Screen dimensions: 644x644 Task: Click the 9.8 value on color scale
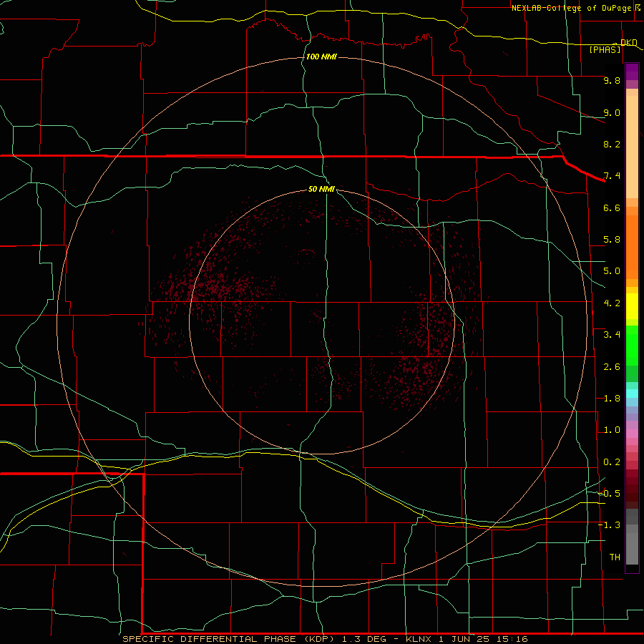point(612,80)
